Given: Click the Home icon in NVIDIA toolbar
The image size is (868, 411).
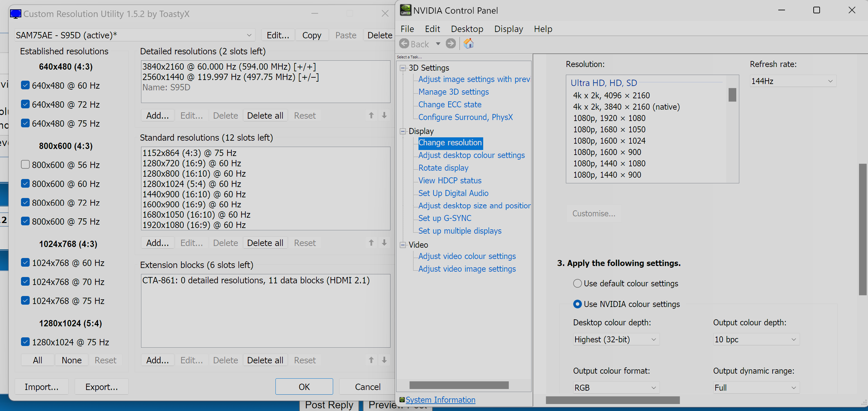Looking at the screenshot, I should click(469, 44).
